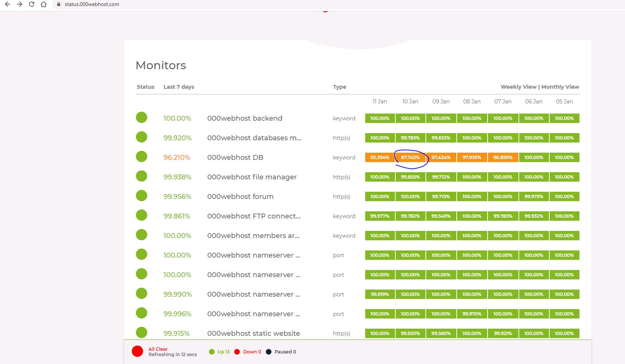
Task: Click the Down 0 status counter
Action: (248, 352)
